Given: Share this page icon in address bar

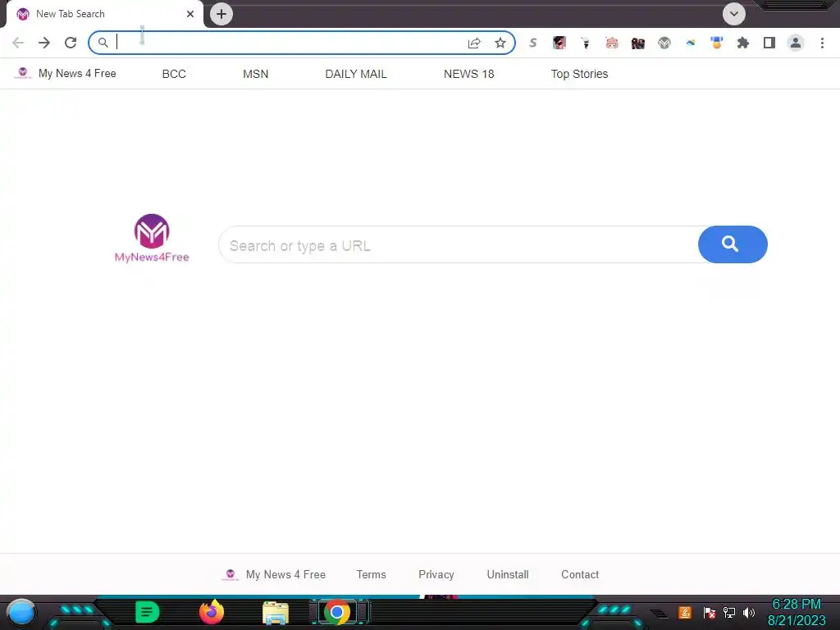Looking at the screenshot, I should coord(474,43).
